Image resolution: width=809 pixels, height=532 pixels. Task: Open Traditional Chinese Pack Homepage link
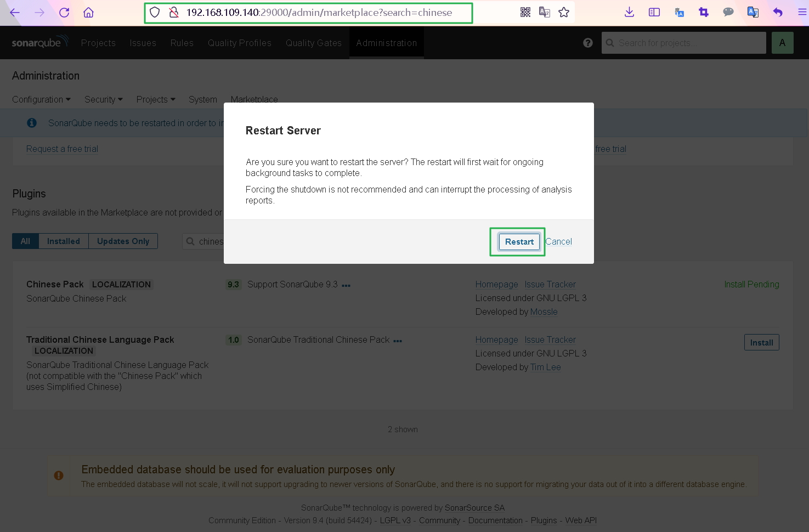point(497,339)
